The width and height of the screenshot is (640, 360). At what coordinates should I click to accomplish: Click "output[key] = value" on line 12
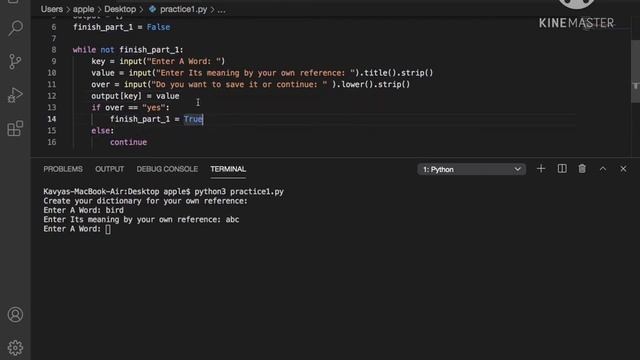point(135,96)
